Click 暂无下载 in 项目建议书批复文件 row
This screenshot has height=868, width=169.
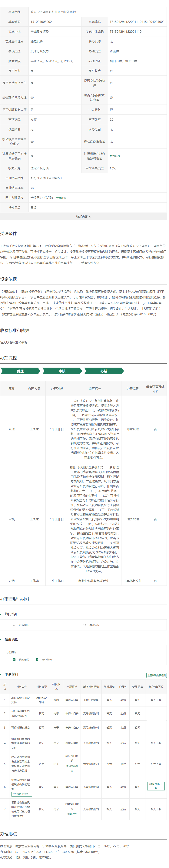pos(156,700)
